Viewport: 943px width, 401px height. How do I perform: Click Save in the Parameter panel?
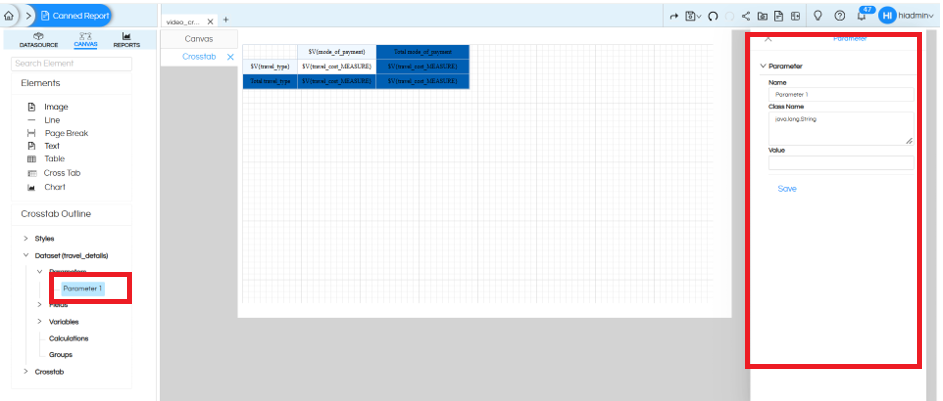787,189
